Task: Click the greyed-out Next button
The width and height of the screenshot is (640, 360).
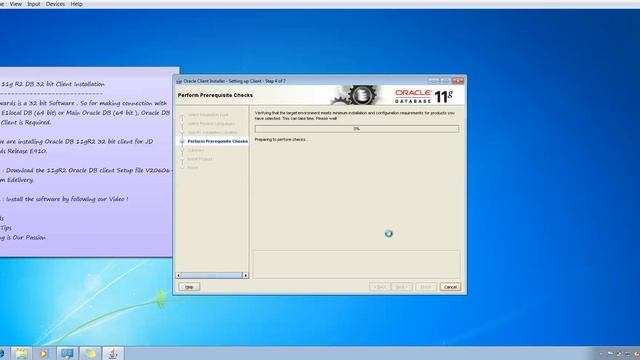Action: (402, 287)
